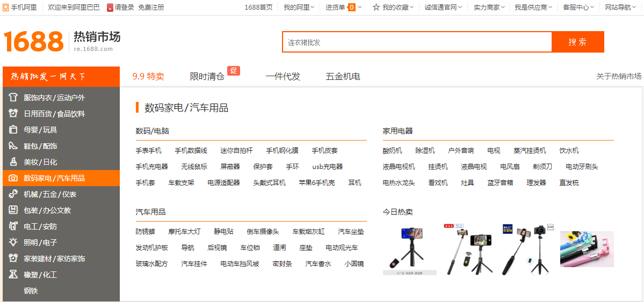644x302 pixels.
Task: Click the 倒车摄像头 link
Action: point(263,231)
